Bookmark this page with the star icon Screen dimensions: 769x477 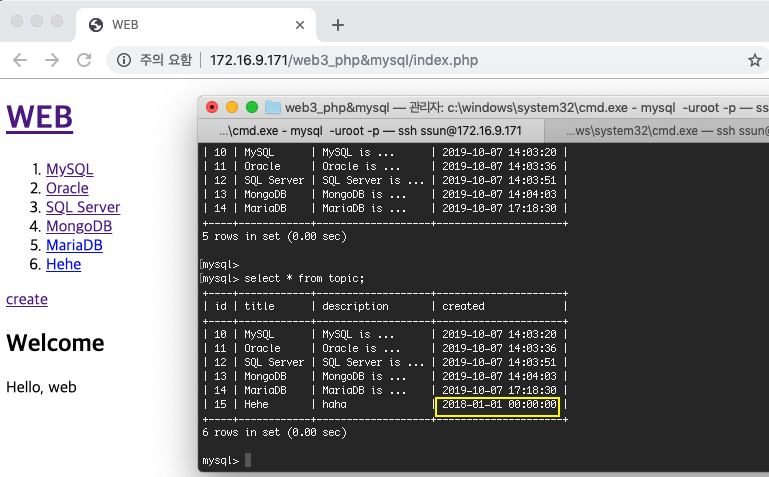754,60
